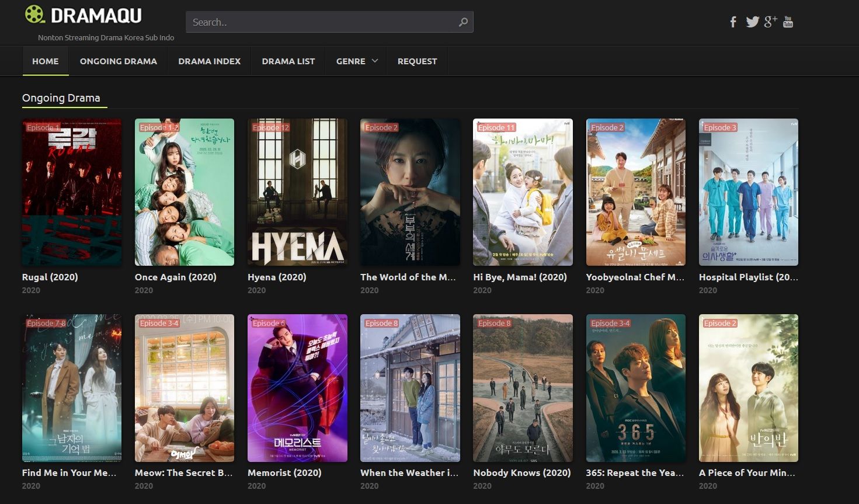Click the Episode 7-8 badge on Find Me

(x=47, y=323)
